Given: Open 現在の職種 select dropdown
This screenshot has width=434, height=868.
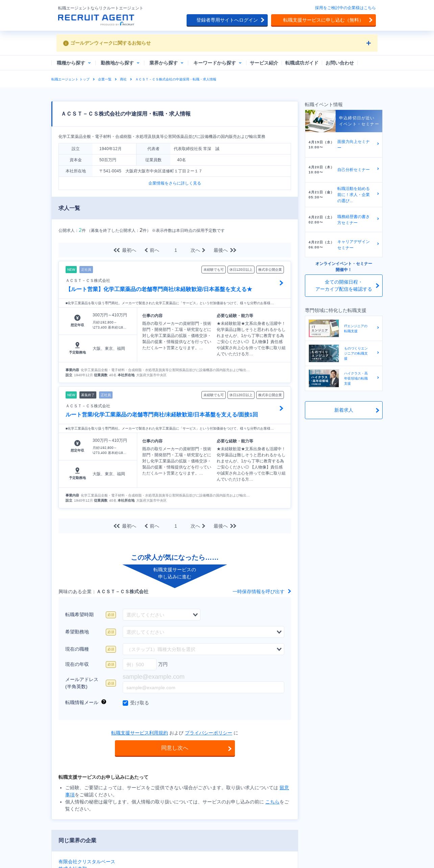Looking at the screenshot, I should 203,649.
